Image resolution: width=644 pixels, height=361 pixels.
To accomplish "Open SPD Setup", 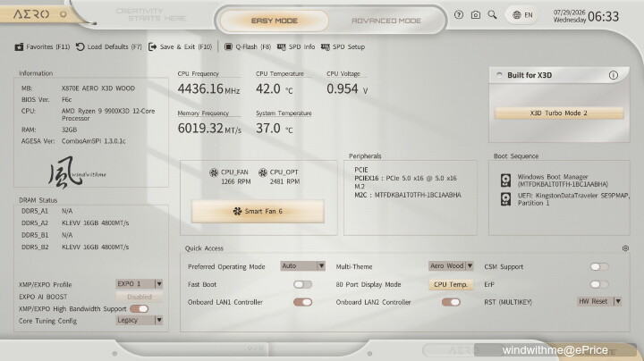I will click(x=343, y=46).
